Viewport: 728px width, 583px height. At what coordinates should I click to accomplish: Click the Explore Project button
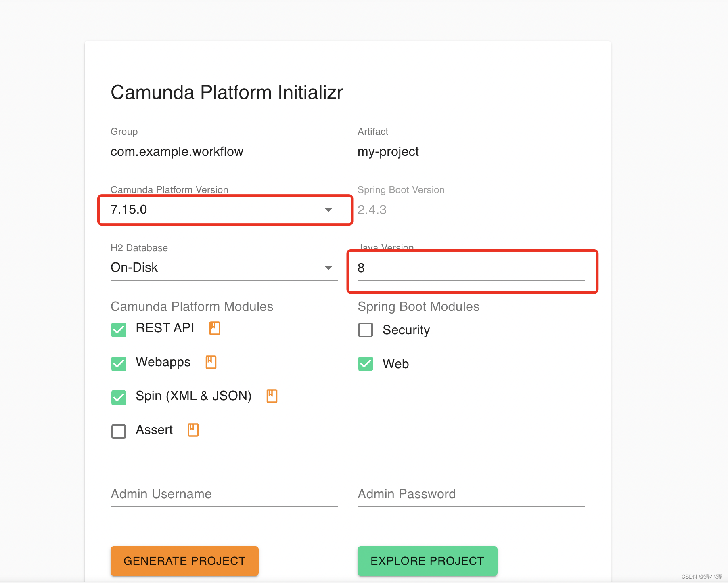427,561
